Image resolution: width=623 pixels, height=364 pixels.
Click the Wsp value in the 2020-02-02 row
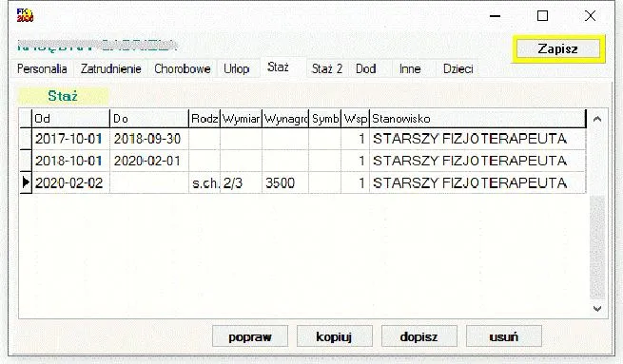(x=355, y=182)
